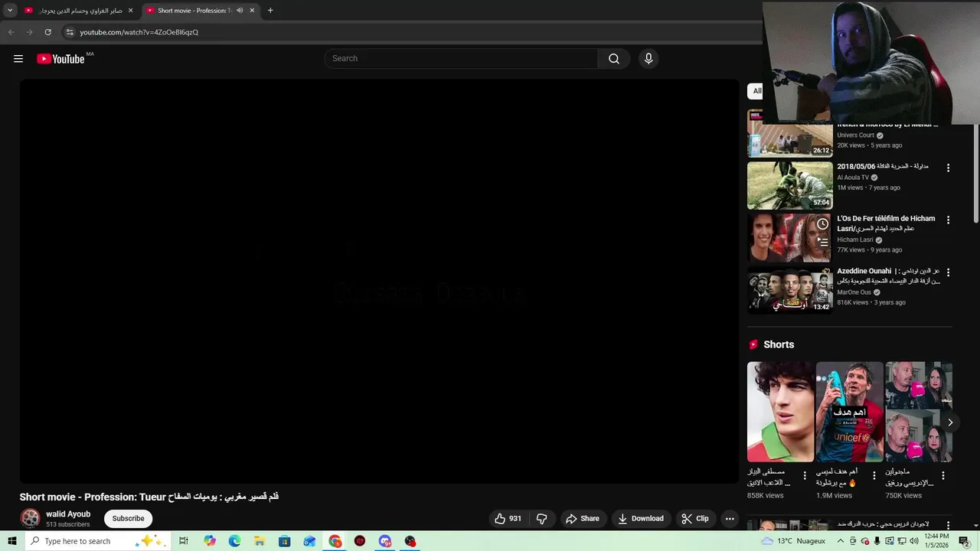Open a new browser tab
The image size is (980, 551).
point(270,11)
